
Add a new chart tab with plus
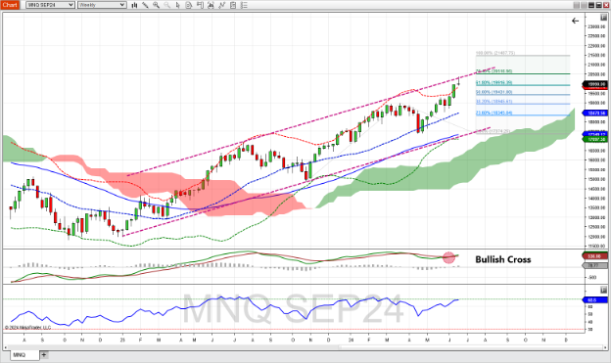(x=44, y=354)
